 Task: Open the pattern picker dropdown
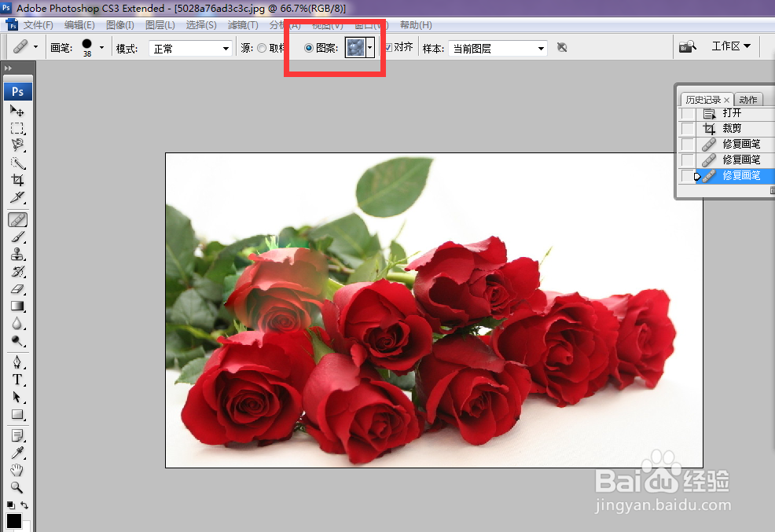(367, 47)
